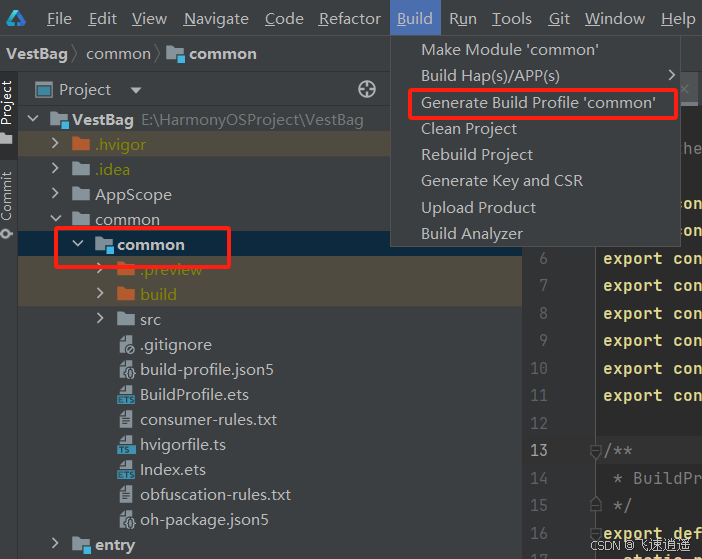Click the src folder icon
The width and height of the screenshot is (702, 559).
126,319
